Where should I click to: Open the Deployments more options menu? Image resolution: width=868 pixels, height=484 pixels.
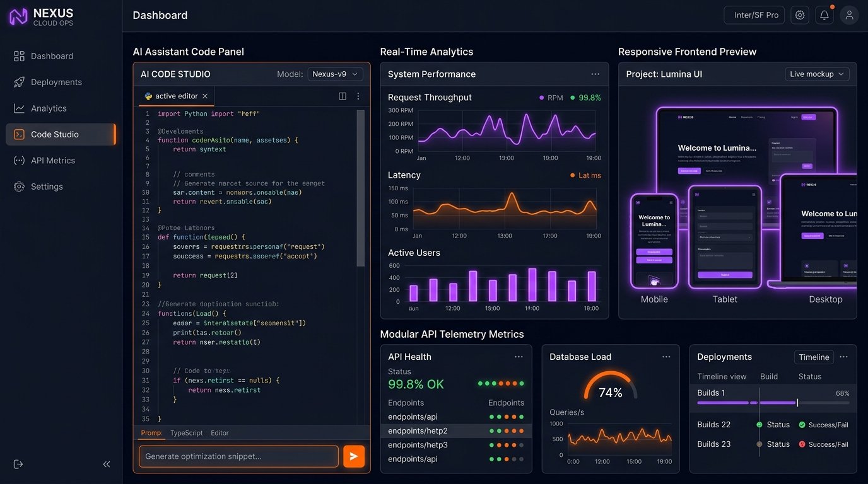tap(843, 357)
